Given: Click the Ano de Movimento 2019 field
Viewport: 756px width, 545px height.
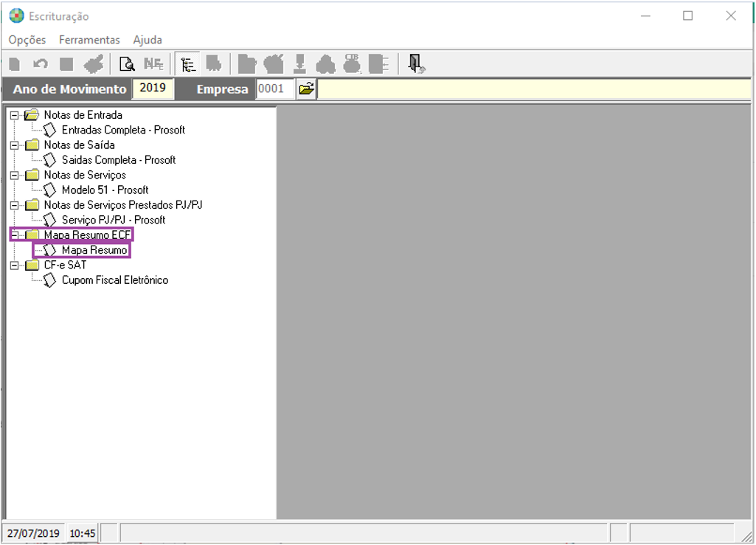Looking at the screenshot, I should tap(153, 88).
